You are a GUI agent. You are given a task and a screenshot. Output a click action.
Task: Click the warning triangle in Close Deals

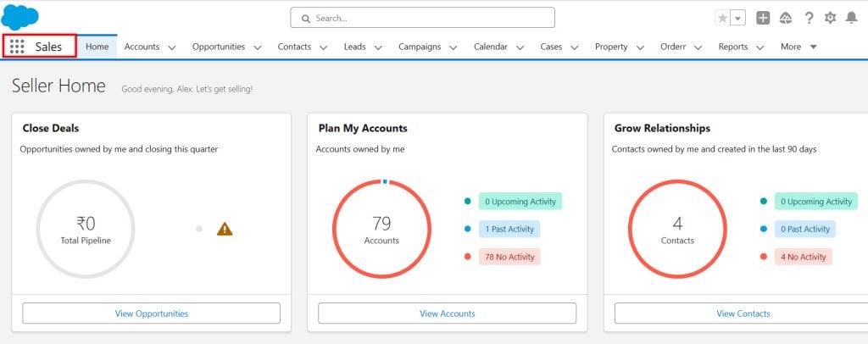(225, 229)
